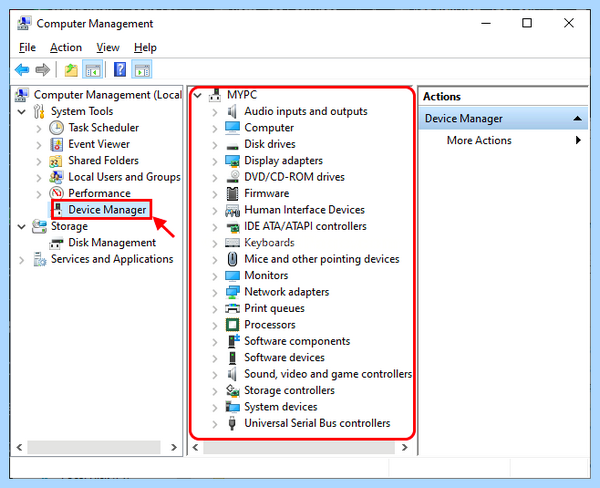Maximize the Computer Management window
The width and height of the screenshot is (600, 488).
pyautogui.click(x=527, y=23)
